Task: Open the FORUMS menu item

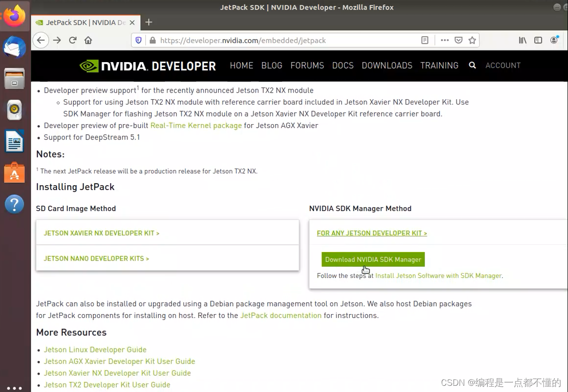Action: pyautogui.click(x=307, y=65)
